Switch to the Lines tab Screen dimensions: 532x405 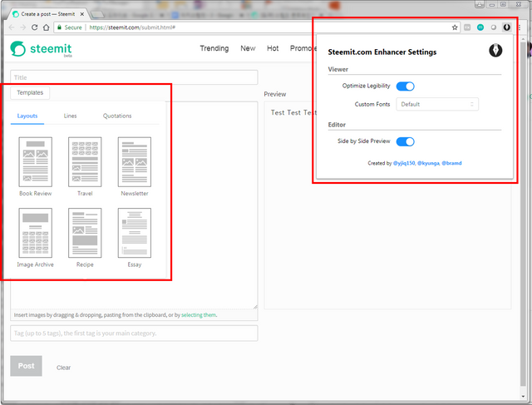point(70,116)
